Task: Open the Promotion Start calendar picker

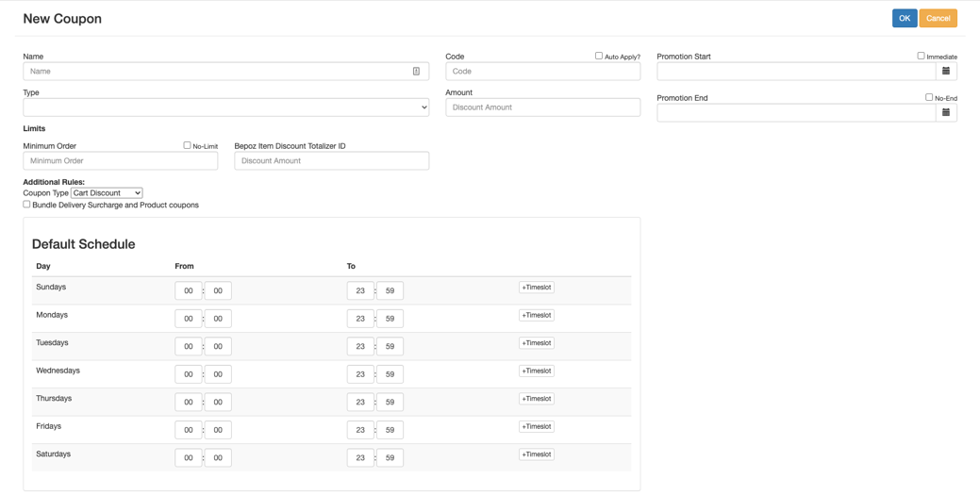Action: [x=946, y=72]
